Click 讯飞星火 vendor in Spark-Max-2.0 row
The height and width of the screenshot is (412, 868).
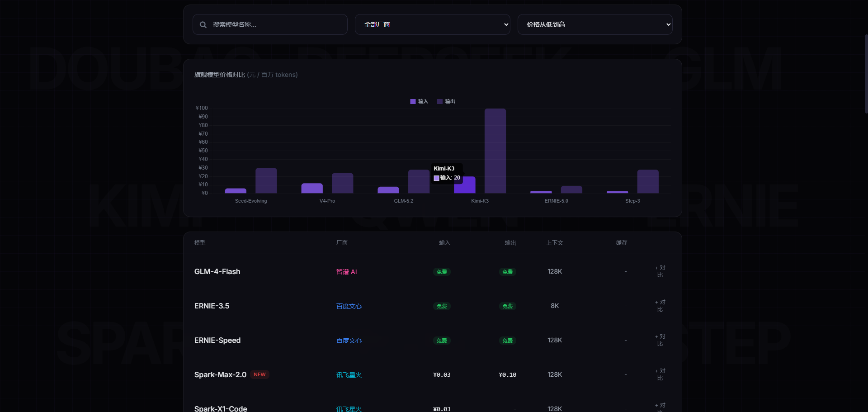349,375
